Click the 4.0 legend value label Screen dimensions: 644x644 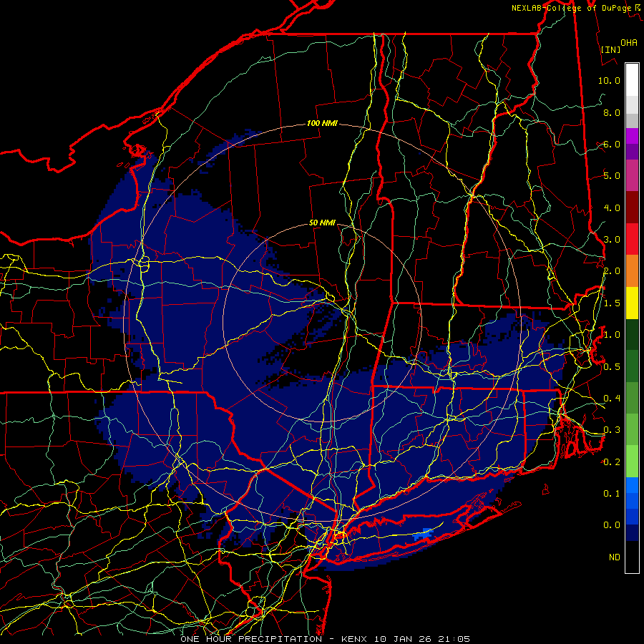[612, 208]
